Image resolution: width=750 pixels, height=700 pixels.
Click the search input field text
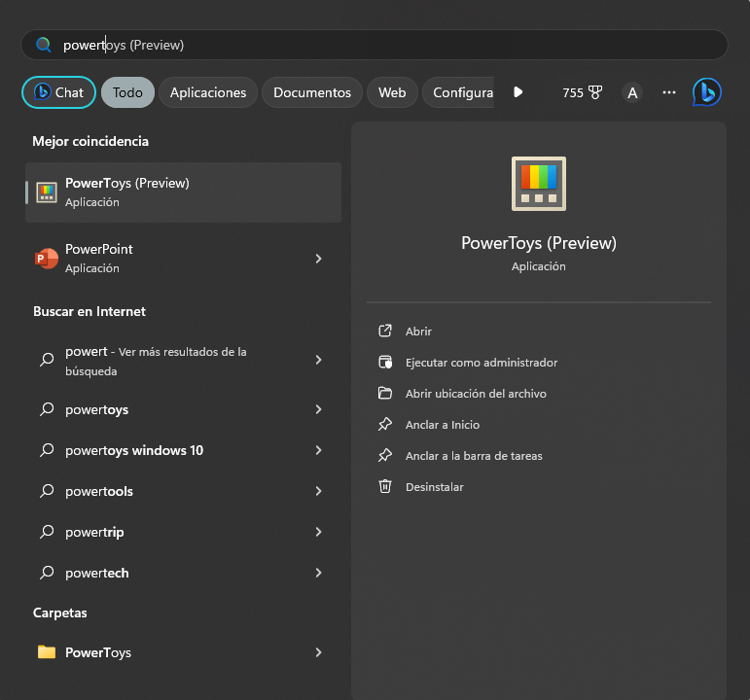click(x=124, y=45)
